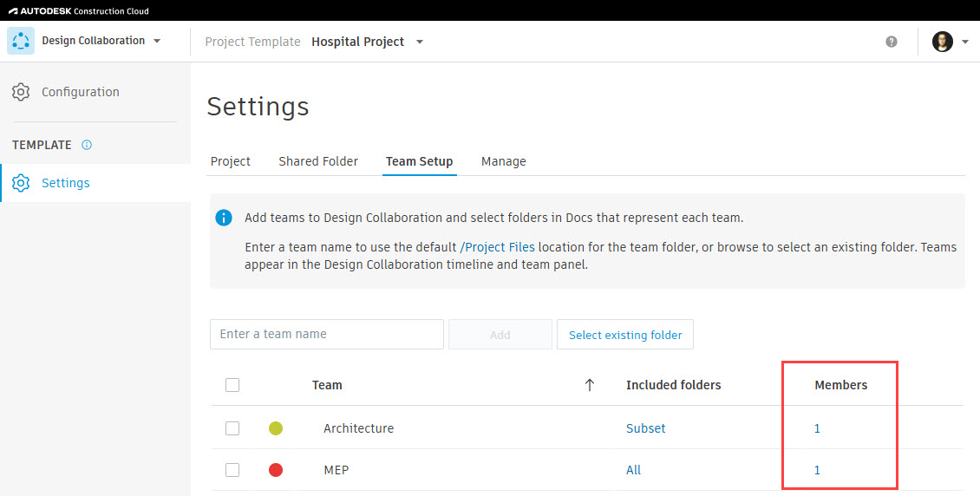This screenshot has width=980, height=496.
Task: Open the MEP members count link
Action: click(817, 470)
